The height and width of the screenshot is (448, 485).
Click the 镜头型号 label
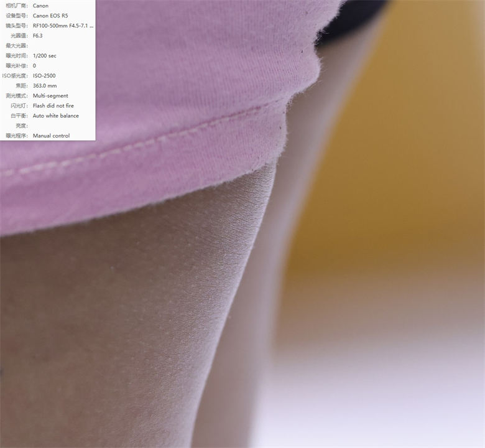click(17, 26)
